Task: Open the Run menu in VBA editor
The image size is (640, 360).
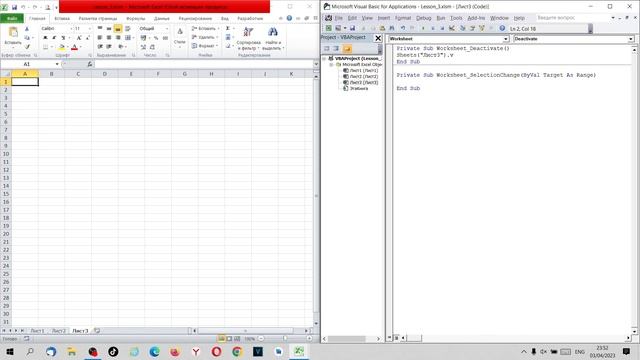Action: 441,18
